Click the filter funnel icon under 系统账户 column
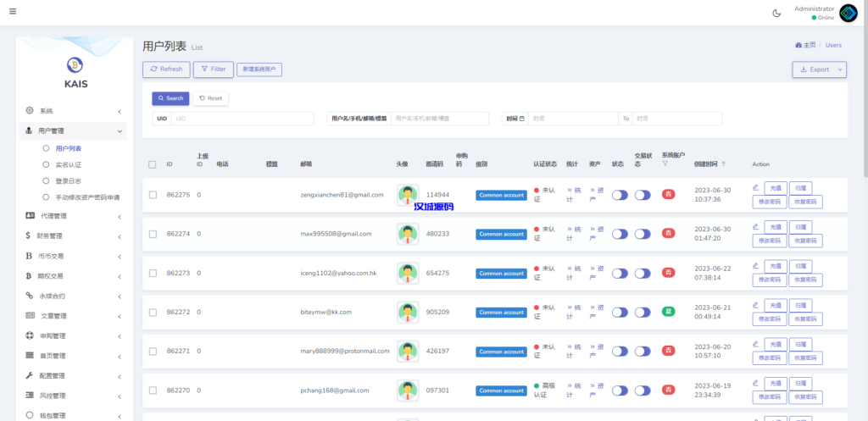 (665, 163)
